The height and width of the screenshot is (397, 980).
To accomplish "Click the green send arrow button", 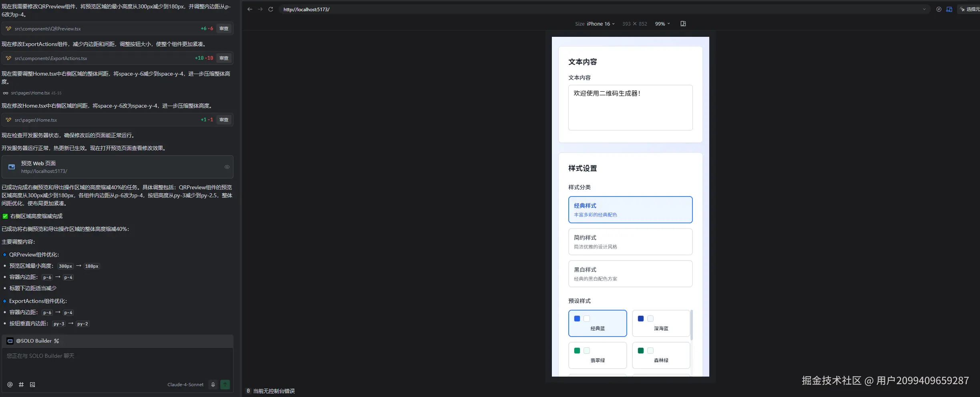I will click(x=225, y=385).
